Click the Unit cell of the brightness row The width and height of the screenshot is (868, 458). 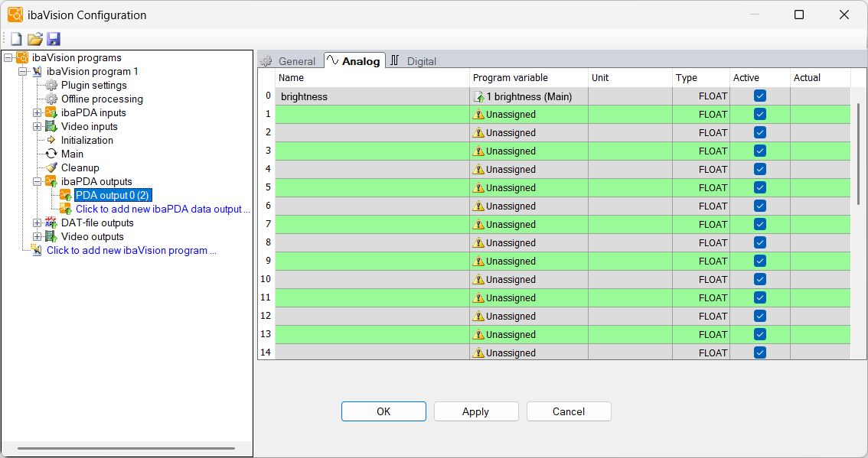[630, 96]
